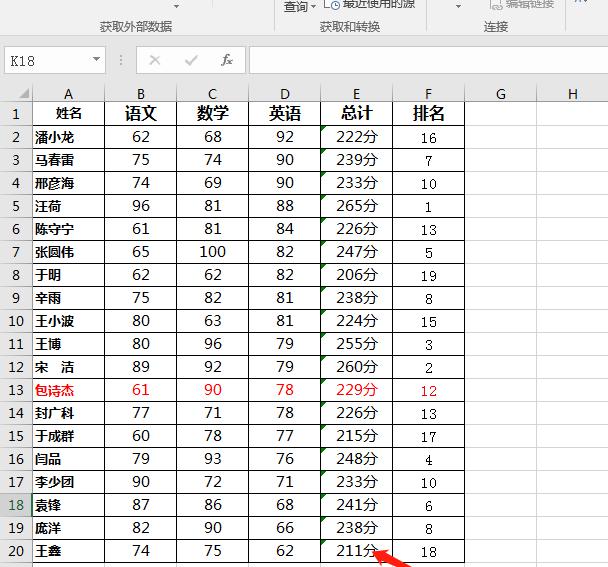The image size is (608, 567).
Task: Select the cell with name 马春雷
Action: [x=69, y=160]
